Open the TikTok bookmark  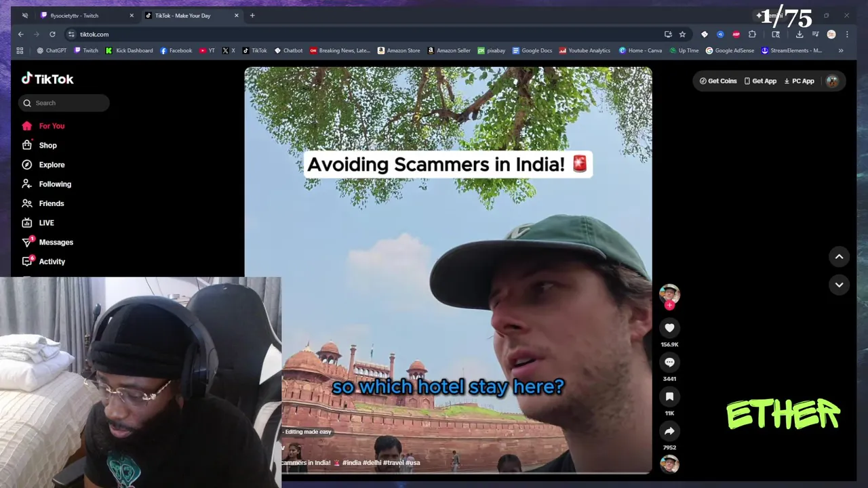255,51
